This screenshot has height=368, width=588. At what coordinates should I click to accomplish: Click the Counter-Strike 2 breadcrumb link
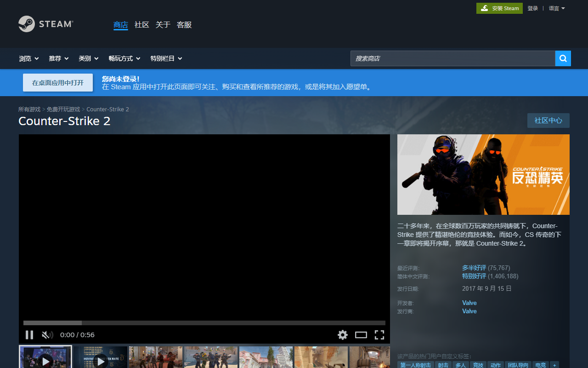point(107,109)
